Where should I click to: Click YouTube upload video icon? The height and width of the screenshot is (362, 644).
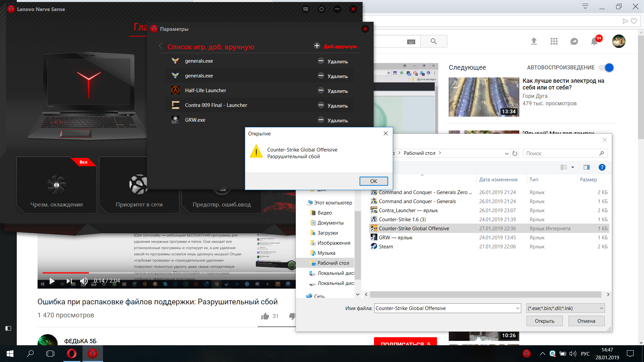[534, 41]
